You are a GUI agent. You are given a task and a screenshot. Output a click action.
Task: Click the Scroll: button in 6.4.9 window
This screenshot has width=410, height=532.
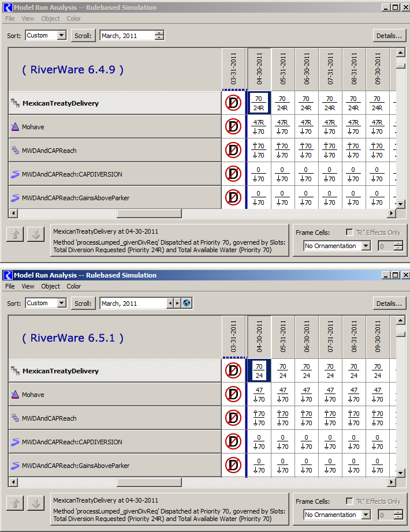coord(83,36)
